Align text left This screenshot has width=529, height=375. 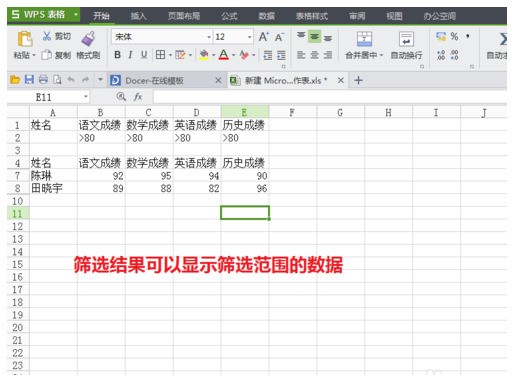point(301,55)
